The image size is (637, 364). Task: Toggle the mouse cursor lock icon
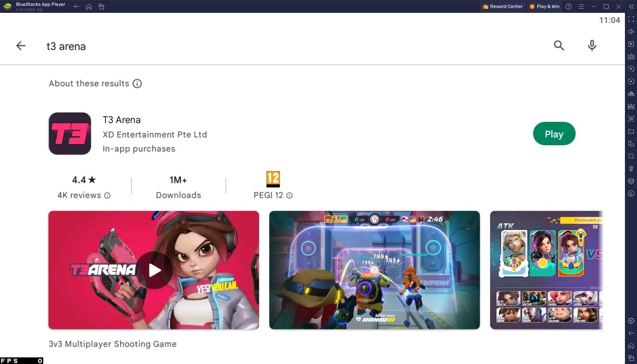(x=631, y=44)
